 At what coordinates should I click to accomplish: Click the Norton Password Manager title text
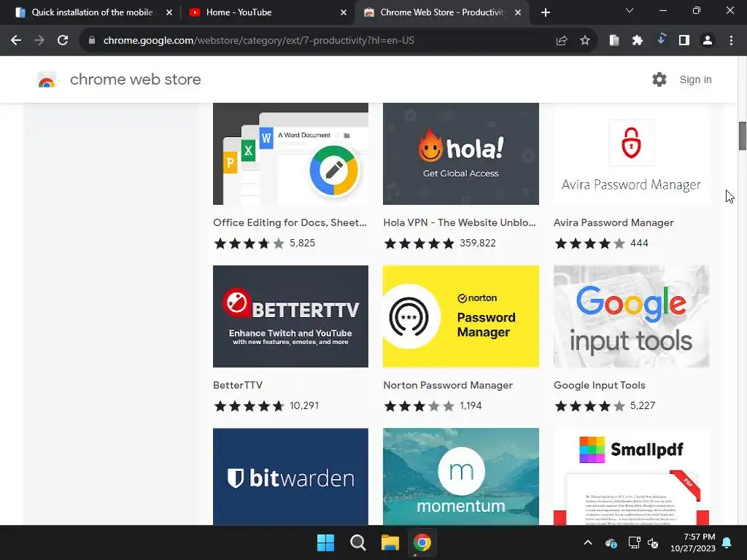coord(448,385)
